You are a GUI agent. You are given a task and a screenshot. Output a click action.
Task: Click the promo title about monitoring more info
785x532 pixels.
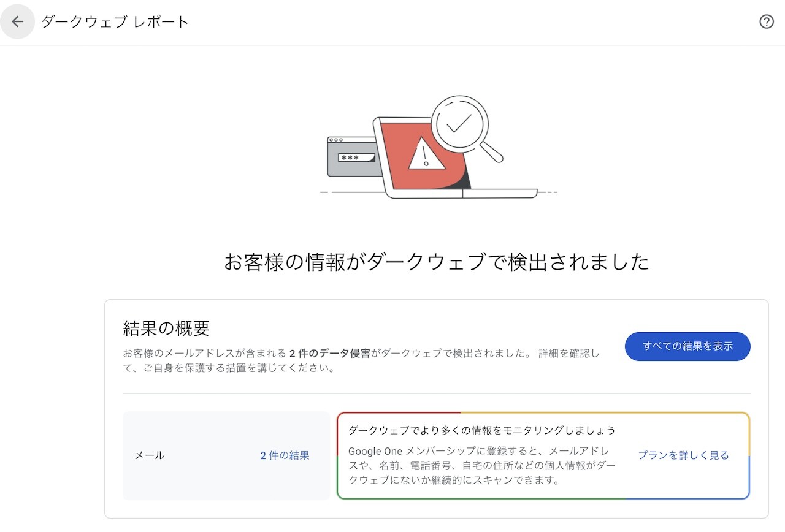(x=481, y=430)
